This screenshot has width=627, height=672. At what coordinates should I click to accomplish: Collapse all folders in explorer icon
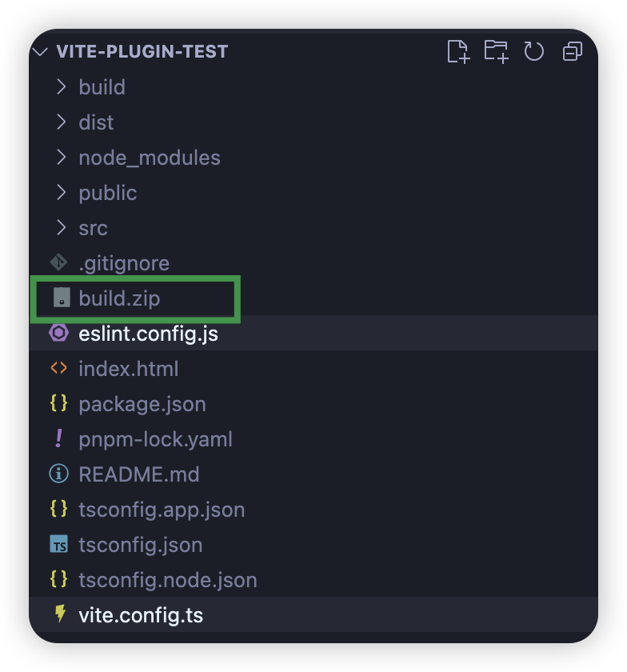pyautogui.click(x=572, y=51)
